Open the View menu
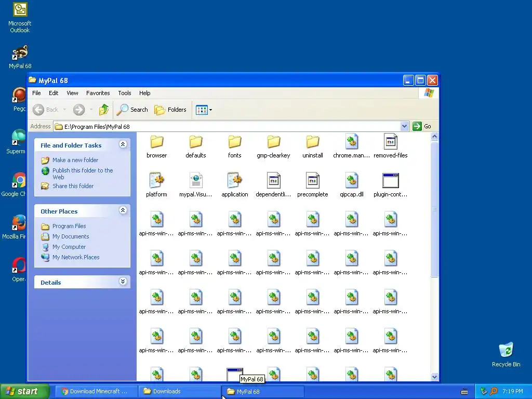Viewport: 532px width, 399px height. (72, 93)
